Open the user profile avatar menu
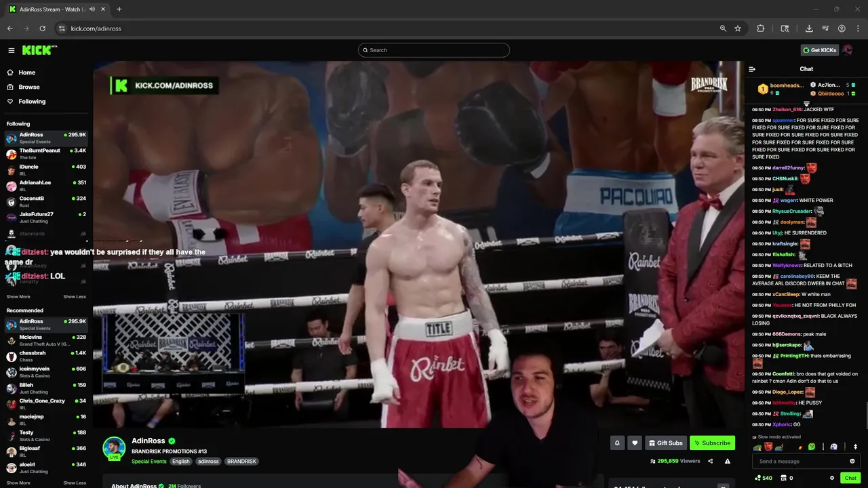This screenshot has width=868, height=488. pyautogui.click(x=848, y=50)
